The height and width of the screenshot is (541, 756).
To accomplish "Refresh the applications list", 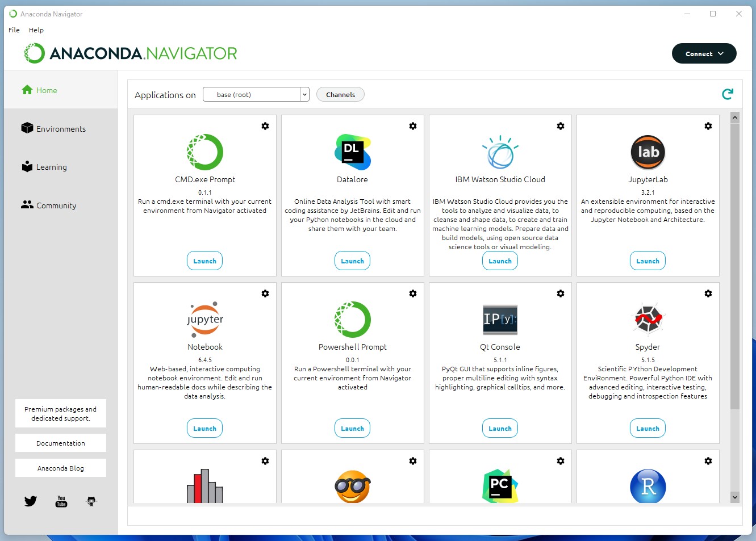I will click(x=728, y=94).
